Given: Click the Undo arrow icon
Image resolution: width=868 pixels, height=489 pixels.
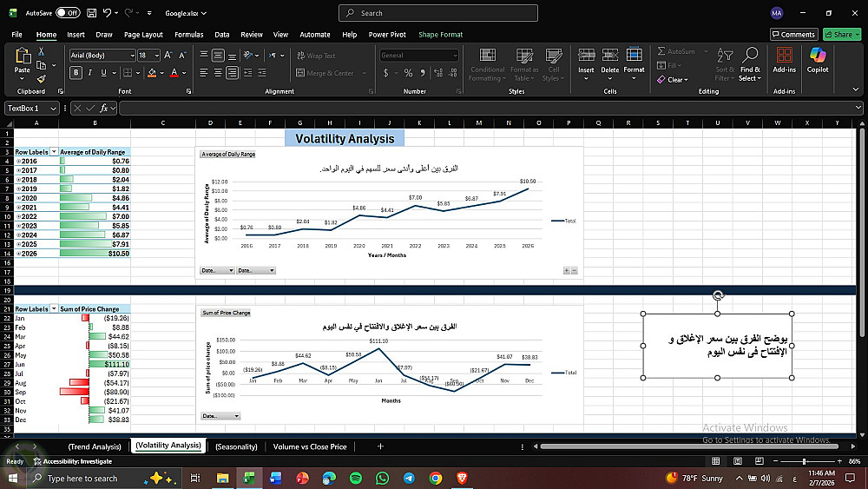Looking at the screenshot, I should [x=108, y=13].
